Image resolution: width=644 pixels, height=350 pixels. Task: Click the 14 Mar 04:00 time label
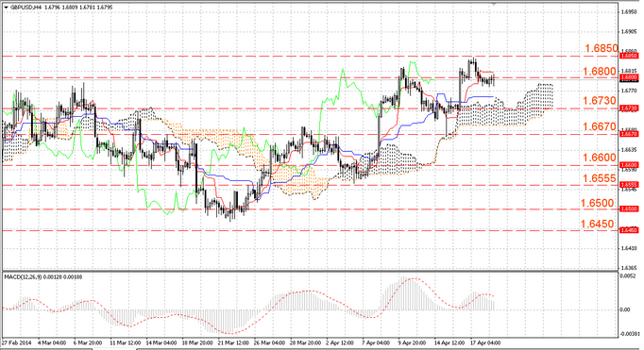tap(161, 342)
